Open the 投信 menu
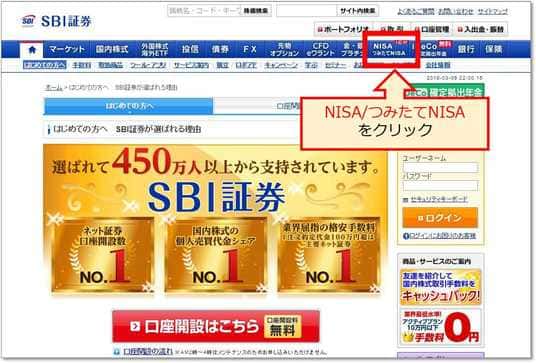The height and width of the screenshot is (363, 536). point(190,49)
